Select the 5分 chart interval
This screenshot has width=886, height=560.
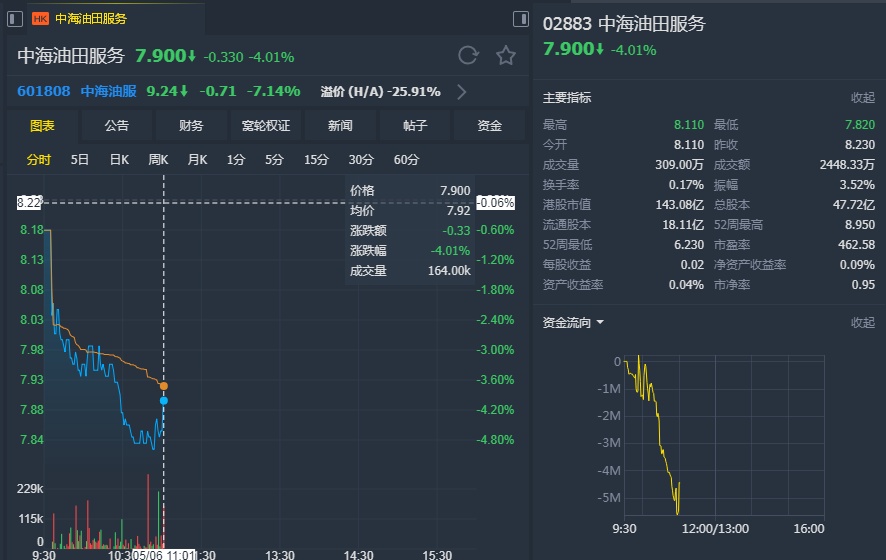[274, 160]
